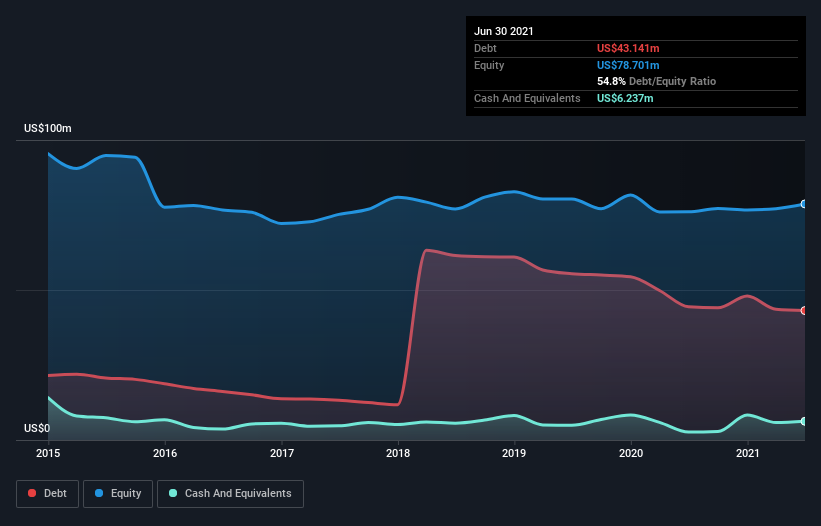Click the blue Equity legend dot
The width and height of the screenshot is (821, 526).
tap(99, 493)
